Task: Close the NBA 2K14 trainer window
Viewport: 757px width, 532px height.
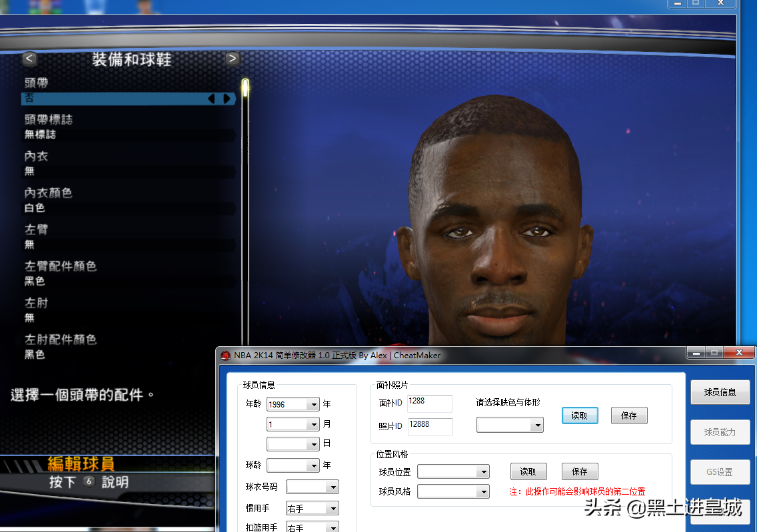Action: (739, 353)
